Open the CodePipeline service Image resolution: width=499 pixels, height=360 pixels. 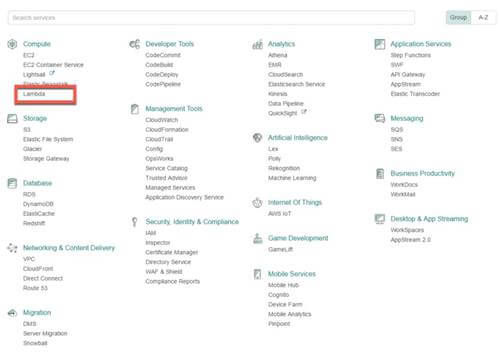click(x=163, y=84)
